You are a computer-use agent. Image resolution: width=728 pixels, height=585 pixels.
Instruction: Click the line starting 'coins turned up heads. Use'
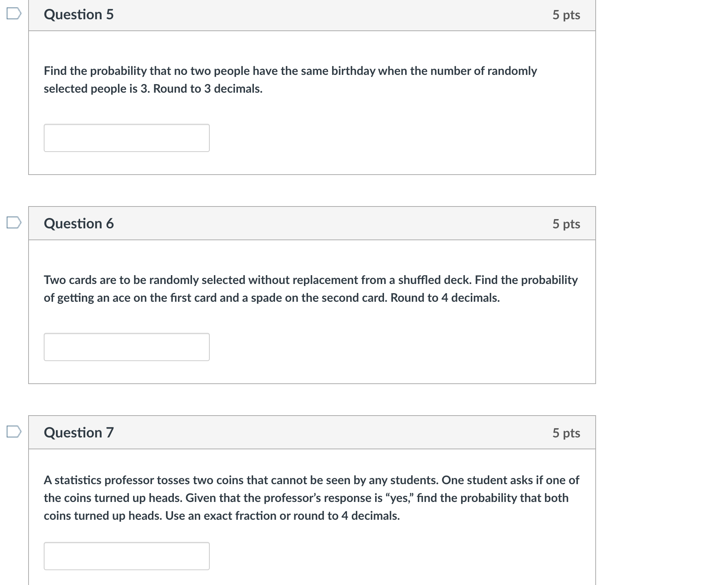(221, 516)
